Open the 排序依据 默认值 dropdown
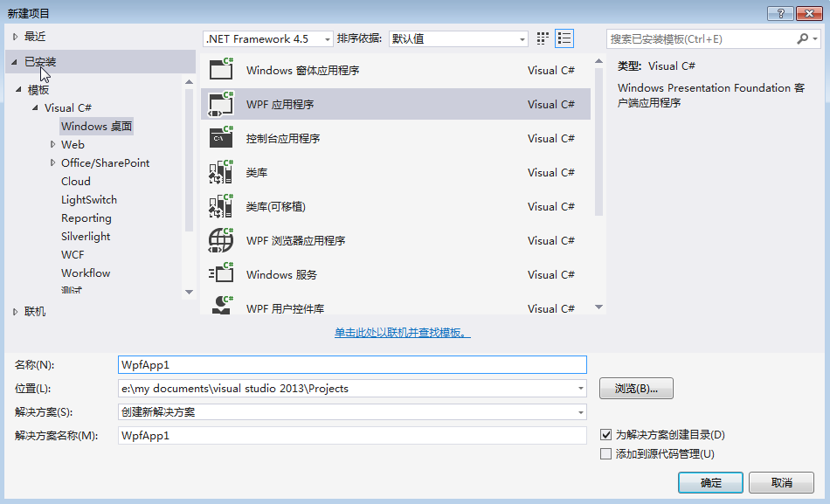Image resolution: width=830 pixels, height=504 pixels. click(x=458, y=39)
